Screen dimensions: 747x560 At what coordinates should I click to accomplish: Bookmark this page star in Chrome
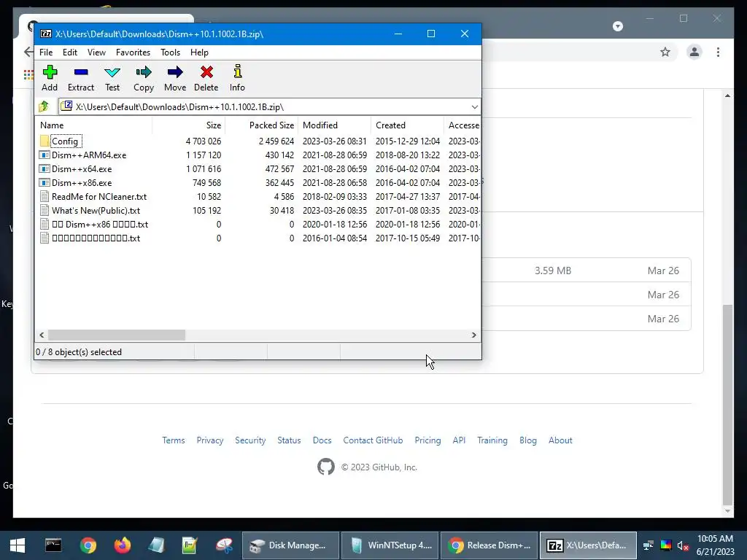coord(665,52)
